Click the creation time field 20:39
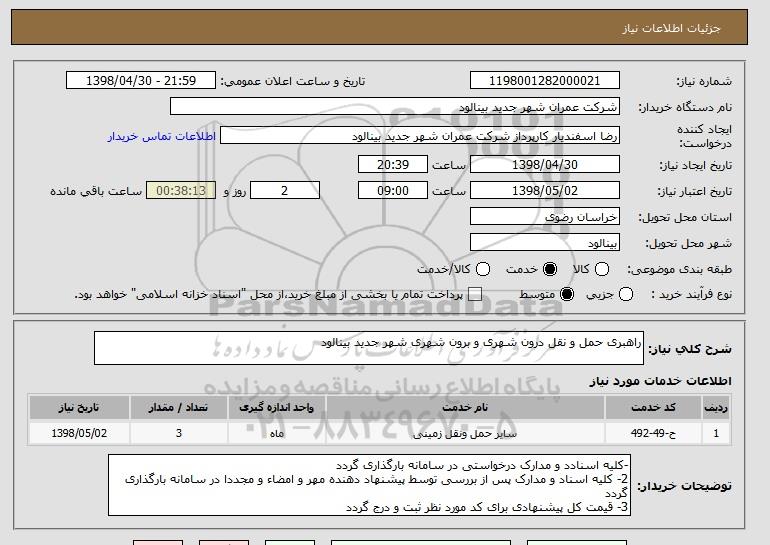 pyautogui.click(x=393, y=164)
